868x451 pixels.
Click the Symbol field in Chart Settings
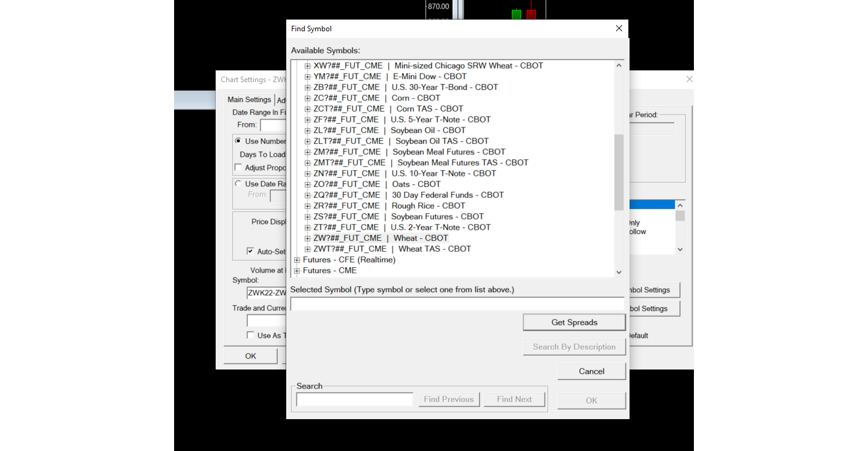click(267, 293)
